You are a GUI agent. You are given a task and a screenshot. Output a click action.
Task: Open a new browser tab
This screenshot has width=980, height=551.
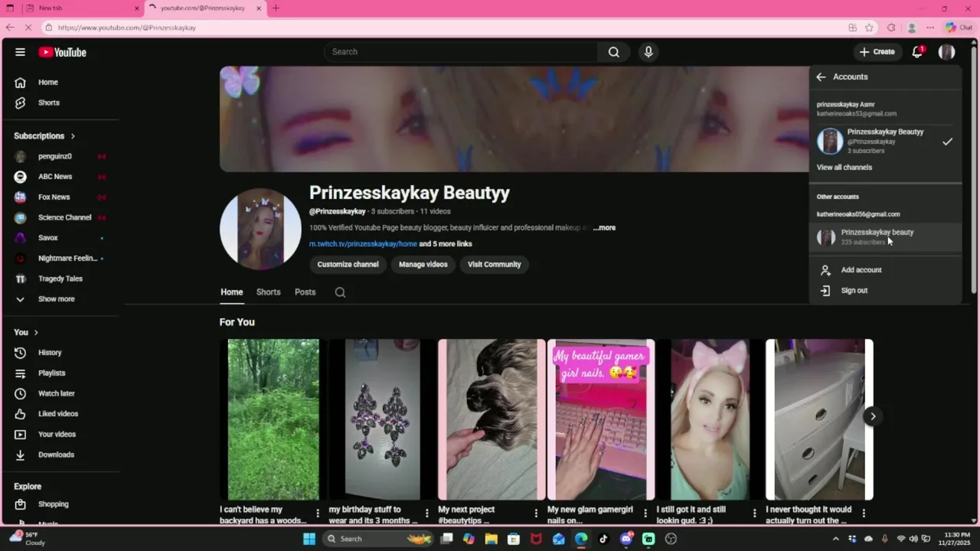276,8
